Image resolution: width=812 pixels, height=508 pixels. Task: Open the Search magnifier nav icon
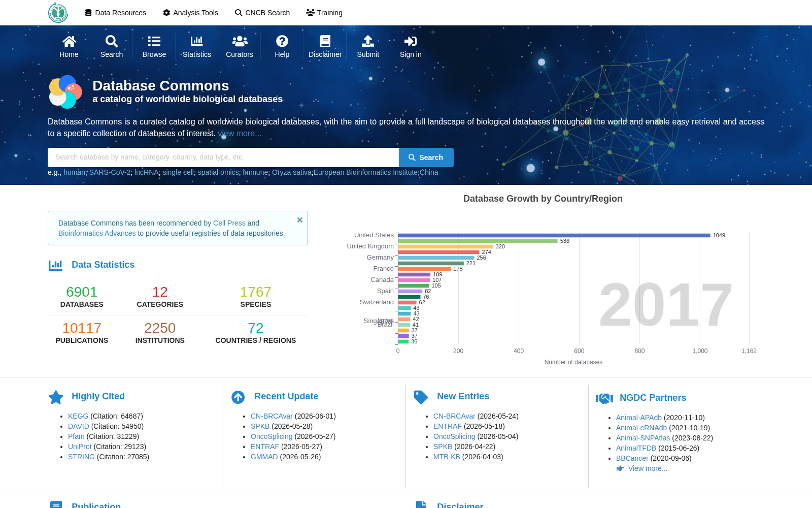112,41
